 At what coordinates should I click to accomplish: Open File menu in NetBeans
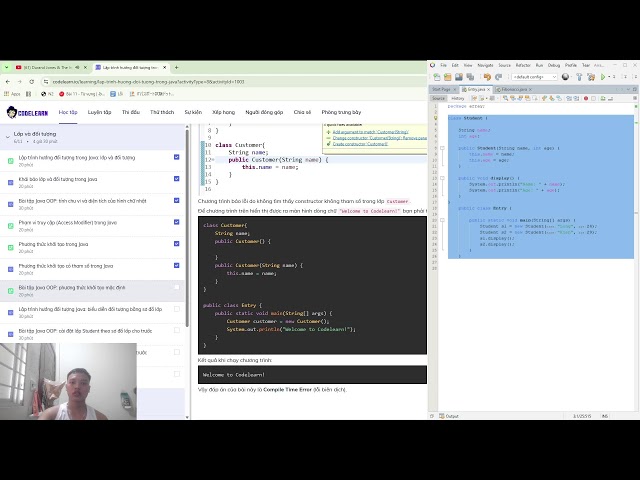coord(443,65)
